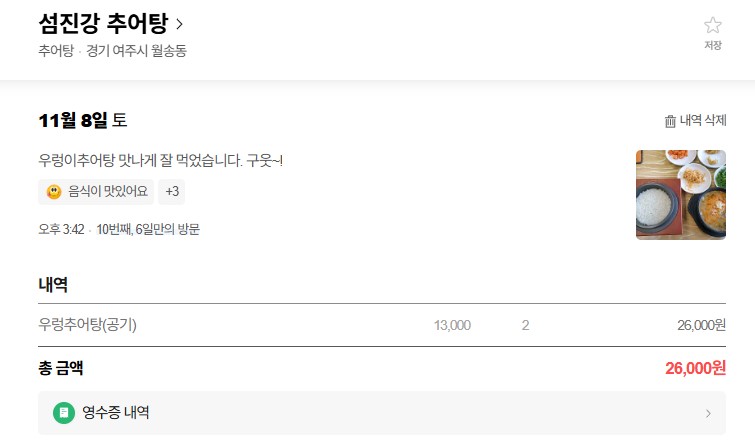Viewport: 755px width, 444px height.
Task: Select the 영수증 내역 label
Action: 116,413
